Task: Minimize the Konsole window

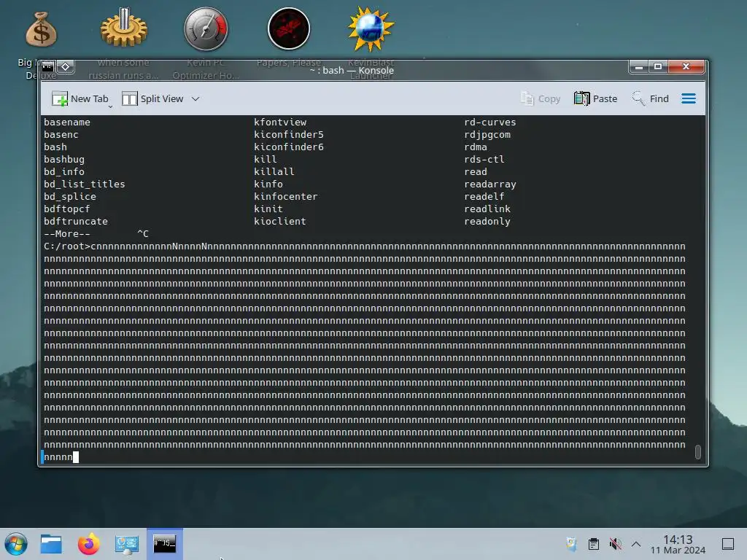Action: (639, 66)
